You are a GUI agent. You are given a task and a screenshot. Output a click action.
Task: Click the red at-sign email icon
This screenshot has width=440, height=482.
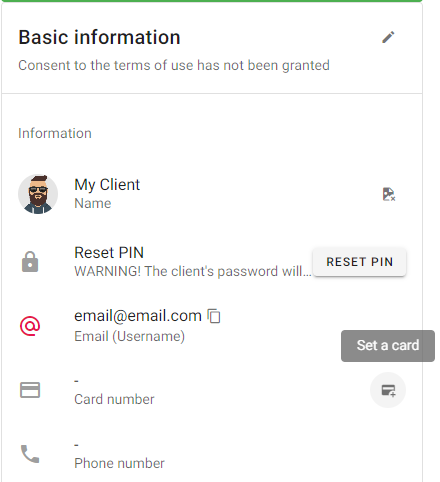tap(30, 326)
